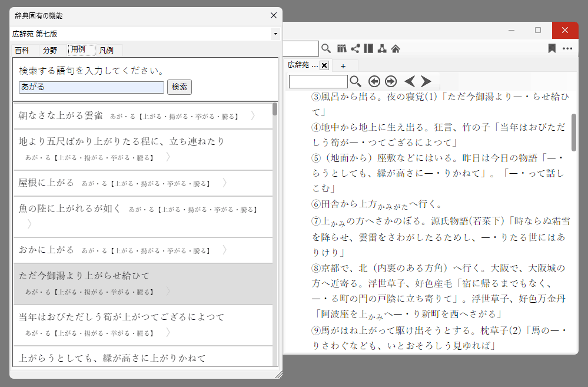
Task: Click the share icon in toolbar
Action: [355, 48]
